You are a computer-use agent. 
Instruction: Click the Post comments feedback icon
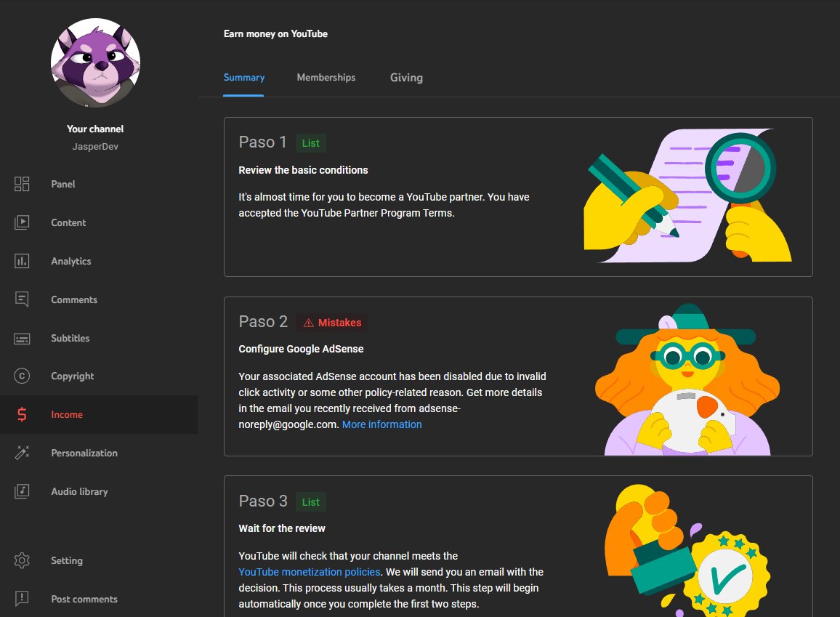(22, 598)
